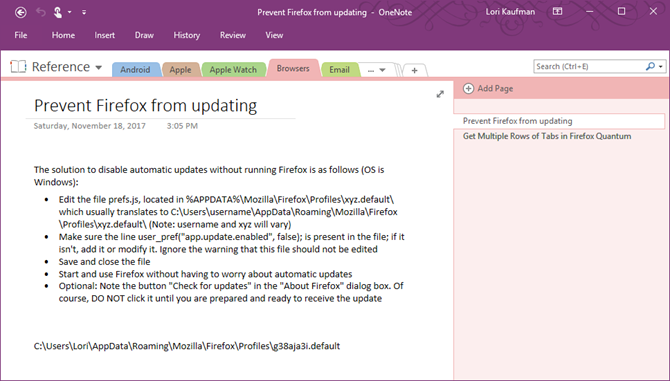This screenshot has height=381, width=670.
Task: Click the Reference notebook icon
Action: click(18, 67)
